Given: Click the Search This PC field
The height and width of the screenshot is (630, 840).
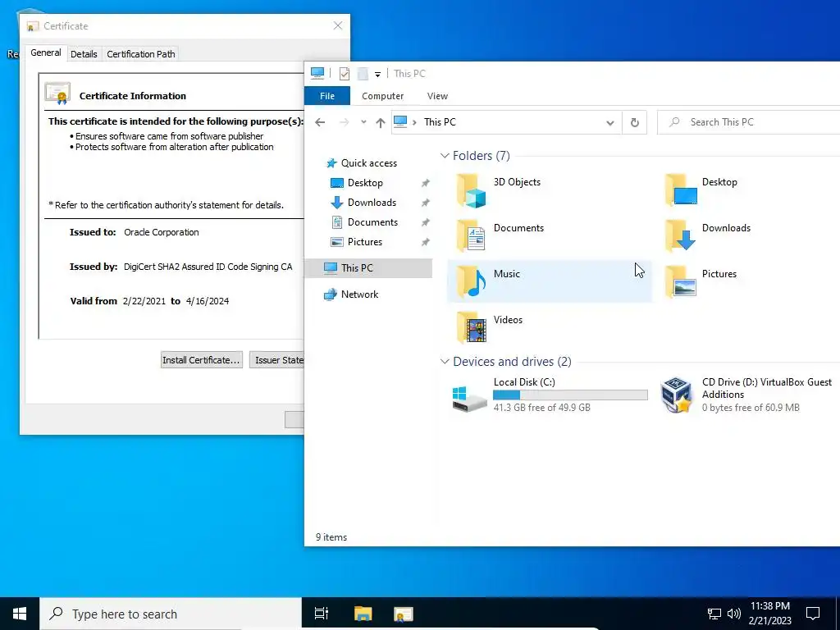Looking at the screenshot, I should (750, 122).
